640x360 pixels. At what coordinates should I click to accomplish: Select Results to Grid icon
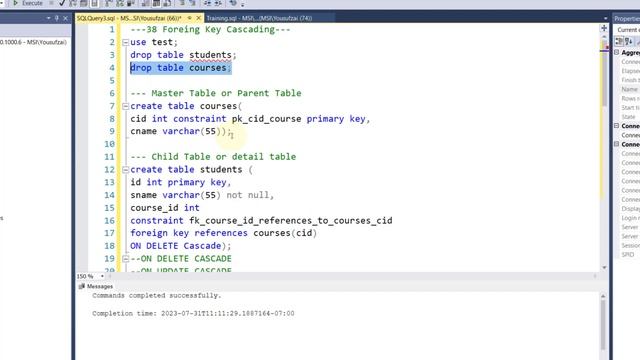click(156, 3)
